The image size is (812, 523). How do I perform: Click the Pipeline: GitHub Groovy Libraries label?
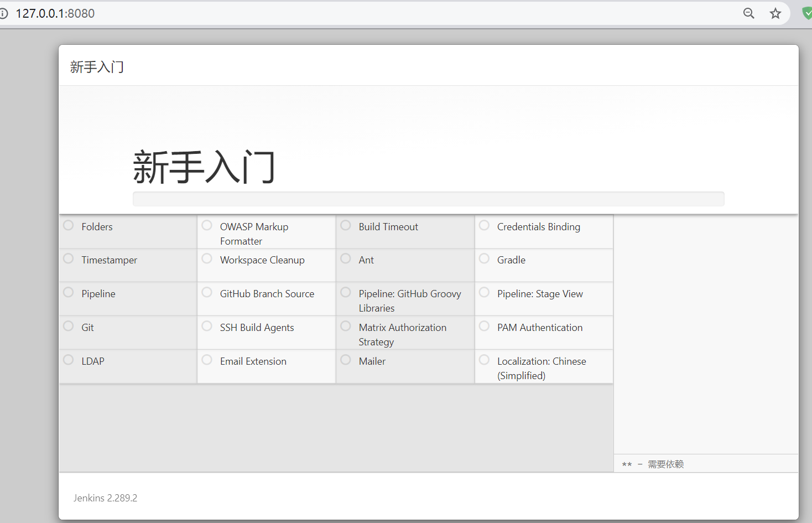tap(410, 301)
